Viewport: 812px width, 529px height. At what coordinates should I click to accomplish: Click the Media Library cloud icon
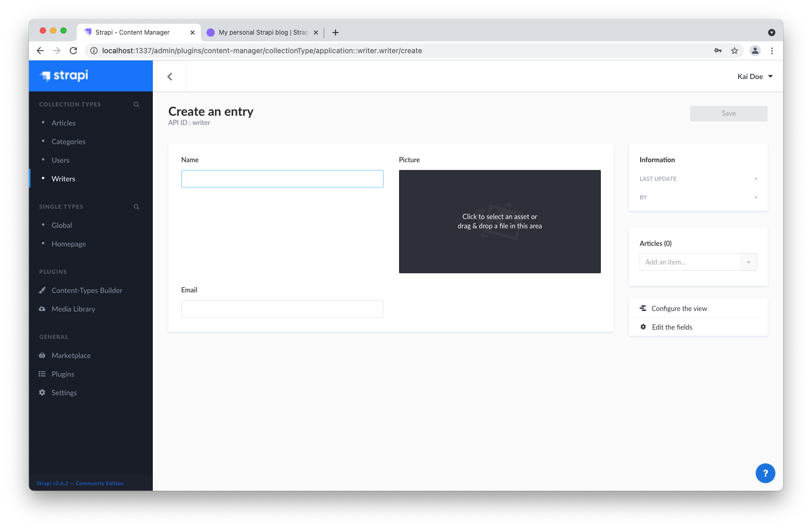[x=42, y=309]
